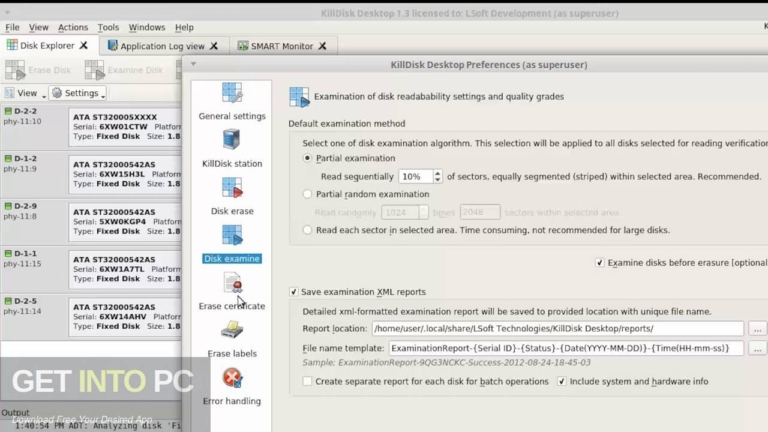Click the SMART Monitor tab icon
The width and height of the screenshot is (768, 432).
[242, 46]
